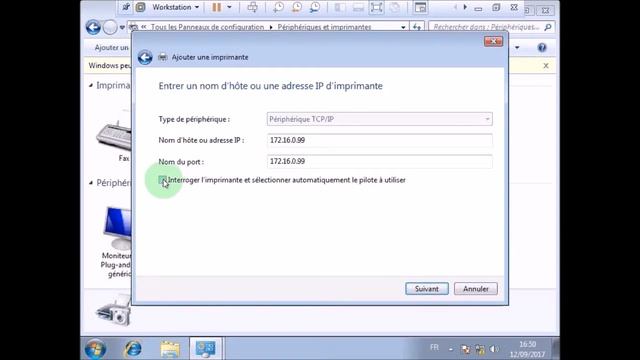
Task: Click the Action Center flag tray icon
Action: click(x=465, y=349)
